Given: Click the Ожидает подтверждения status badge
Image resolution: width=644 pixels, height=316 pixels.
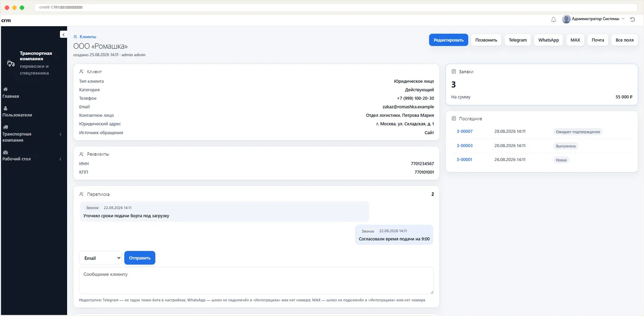Looking at the screenshot, I should [578, 132].
